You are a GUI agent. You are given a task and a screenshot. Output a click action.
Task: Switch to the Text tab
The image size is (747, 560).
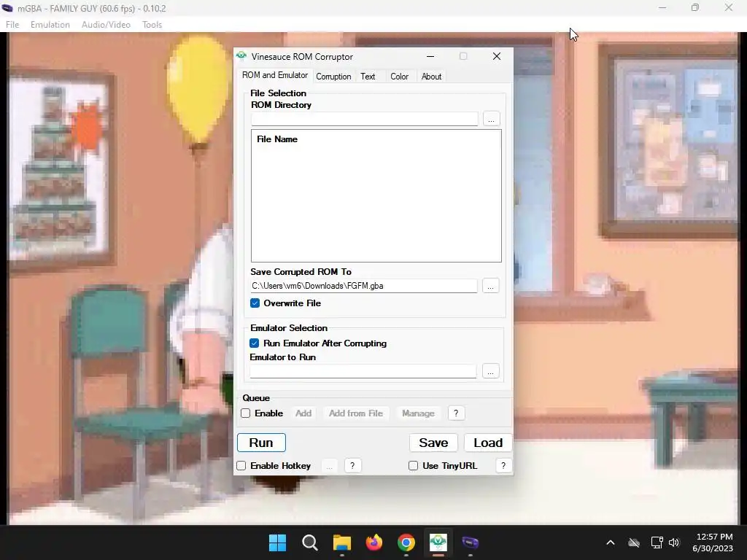[x=368, y=76]
